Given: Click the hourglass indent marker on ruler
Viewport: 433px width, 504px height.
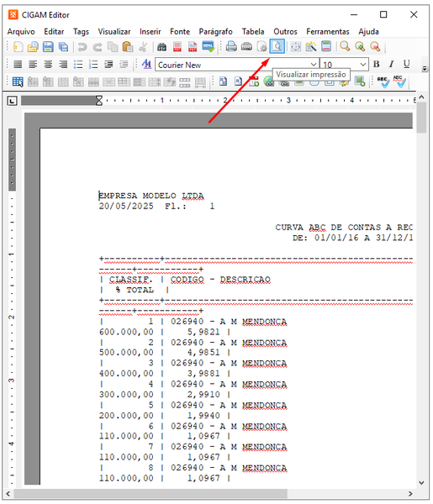Looking at the screenshot, I should point(99,101).
